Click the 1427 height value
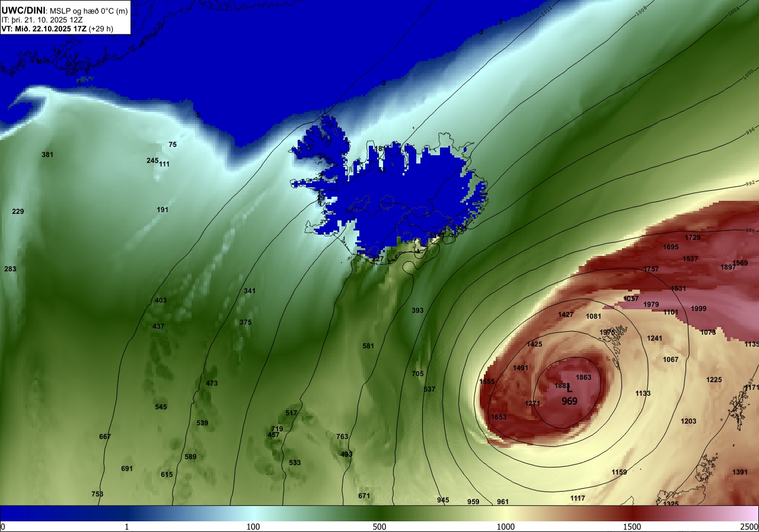 point(566,315)
